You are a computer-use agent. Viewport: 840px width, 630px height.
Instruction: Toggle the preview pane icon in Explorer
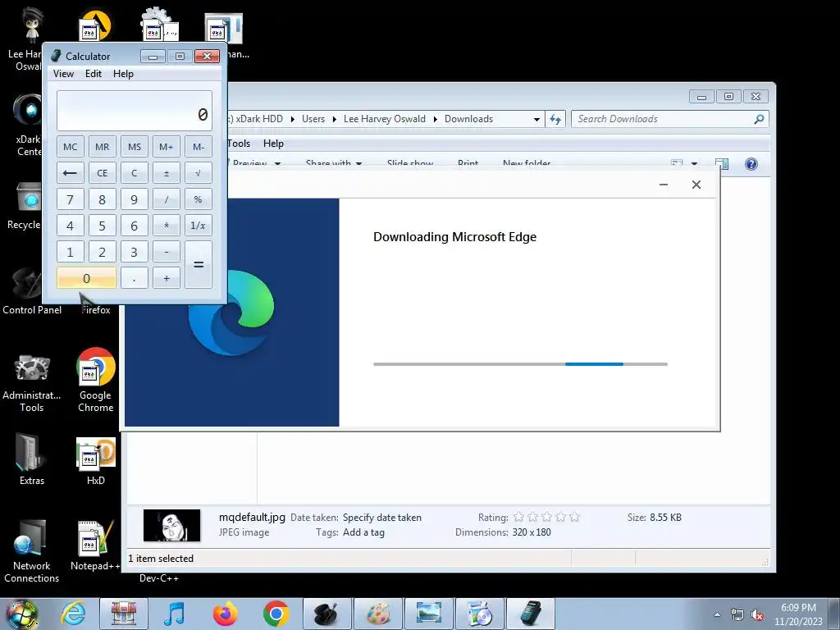click(x=722, y=164)
